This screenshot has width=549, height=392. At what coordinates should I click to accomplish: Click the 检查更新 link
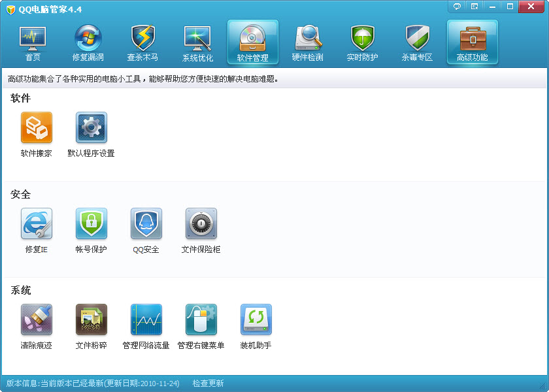tap(208, 384)
